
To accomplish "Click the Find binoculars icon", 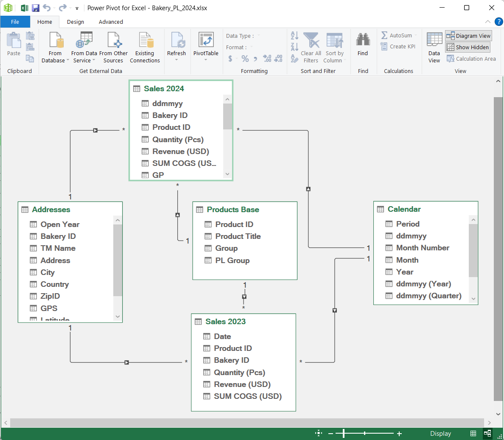I will click(x=363, y=41).
